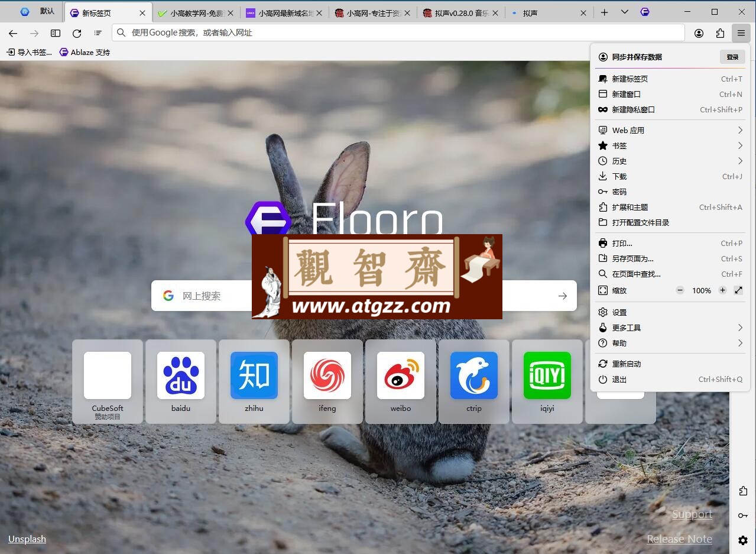
Task: Open the CubeSoft sponsored tile
Action: [x=108, y=381]
